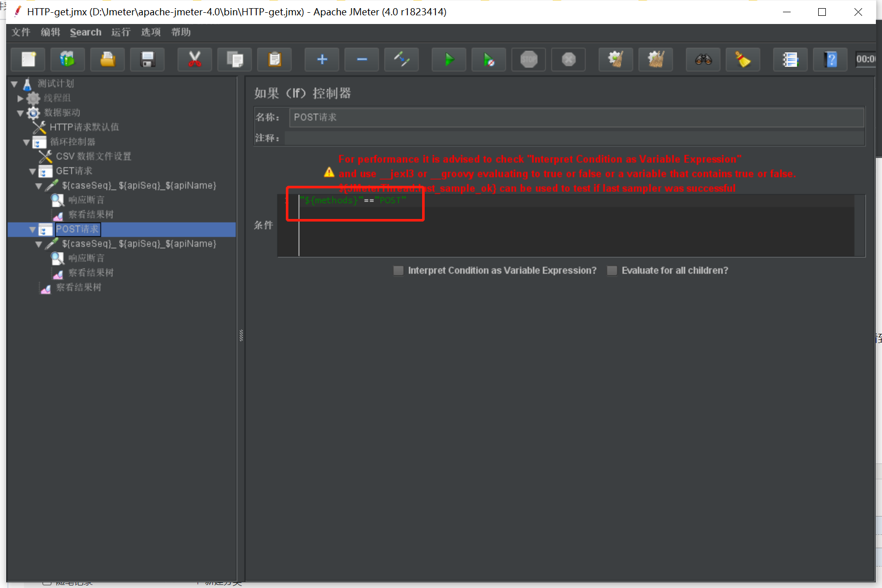Enable Evaluate for all children checkbox
This screenshot has height=588, width=882.
pos(612,271)
